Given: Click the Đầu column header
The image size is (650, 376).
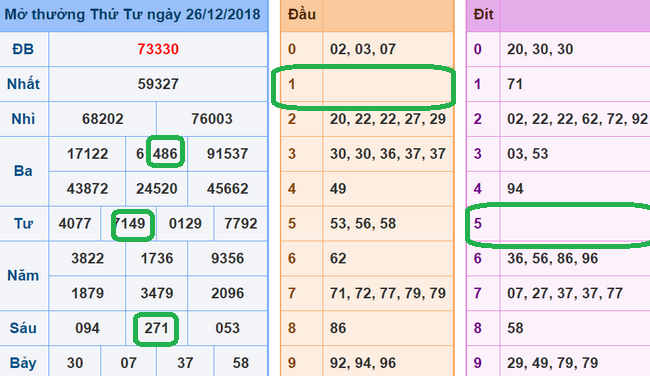Looking at the screenshot, I should coord(302,15).
